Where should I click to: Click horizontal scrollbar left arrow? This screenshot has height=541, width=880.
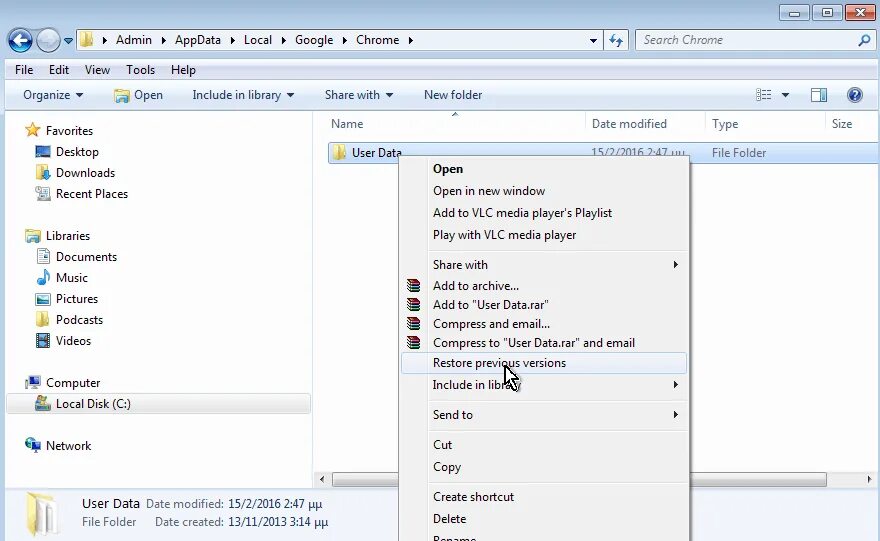tap(322, 479)
